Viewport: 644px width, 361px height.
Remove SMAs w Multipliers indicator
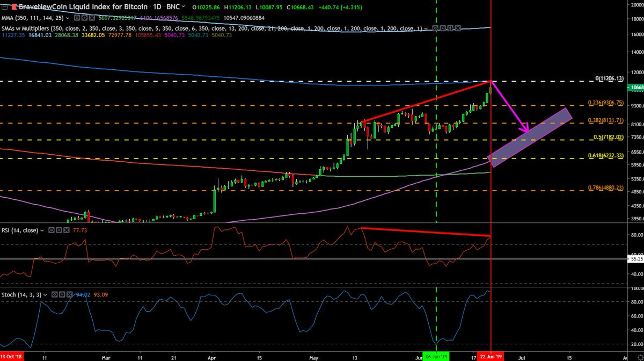(458, 28)
